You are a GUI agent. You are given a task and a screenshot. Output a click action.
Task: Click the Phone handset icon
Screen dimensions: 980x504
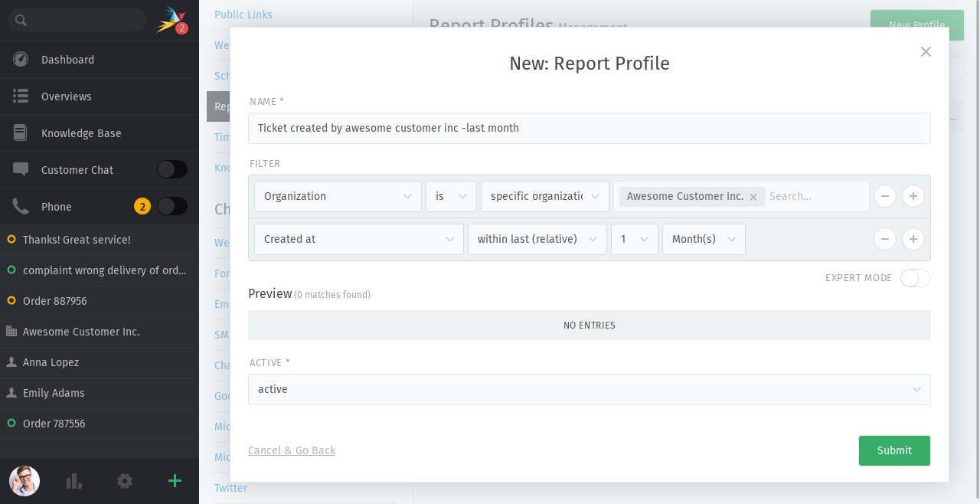21,207
